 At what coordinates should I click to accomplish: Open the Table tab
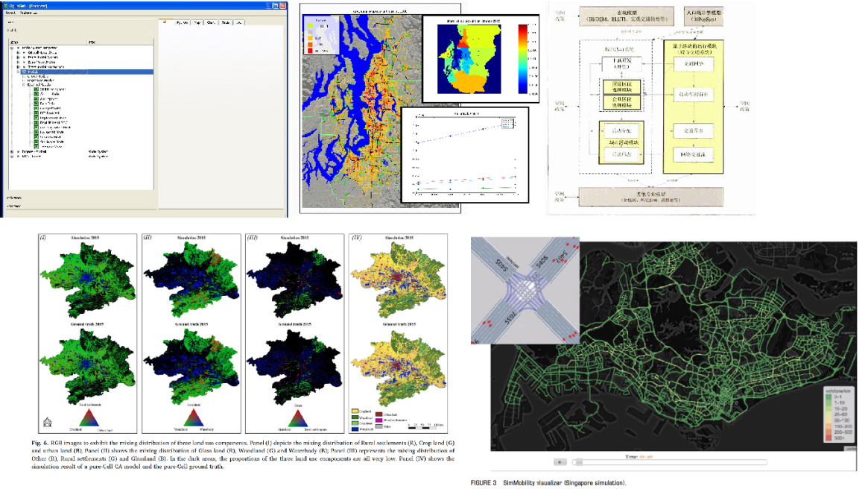coord(224,22)
